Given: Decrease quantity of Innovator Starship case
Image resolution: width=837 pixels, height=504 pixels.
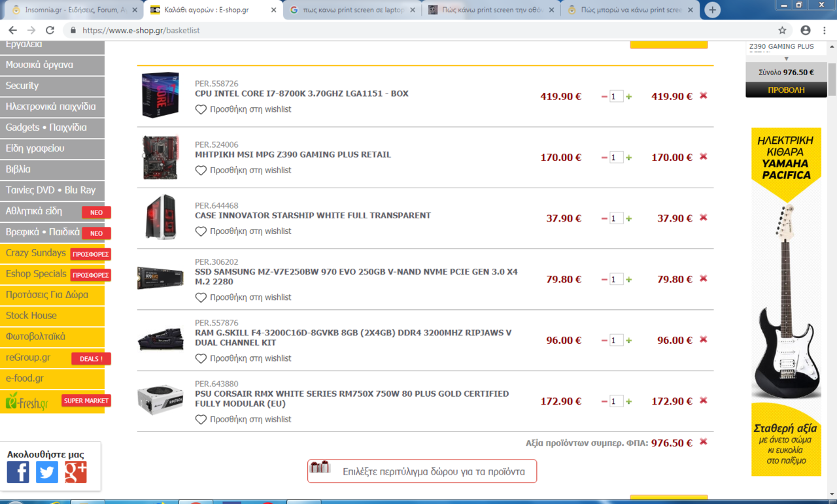Looking at the screenshot, I should (604, 218).
